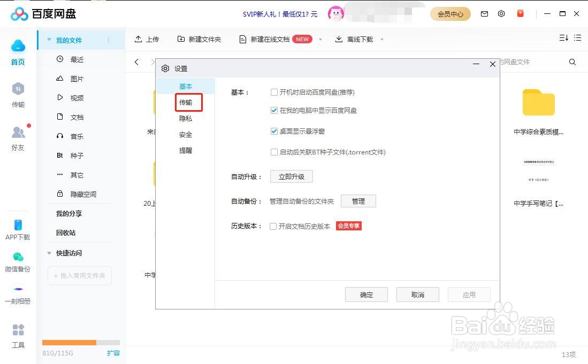Open 微信备份 from the sidebar

coord(18,262)
